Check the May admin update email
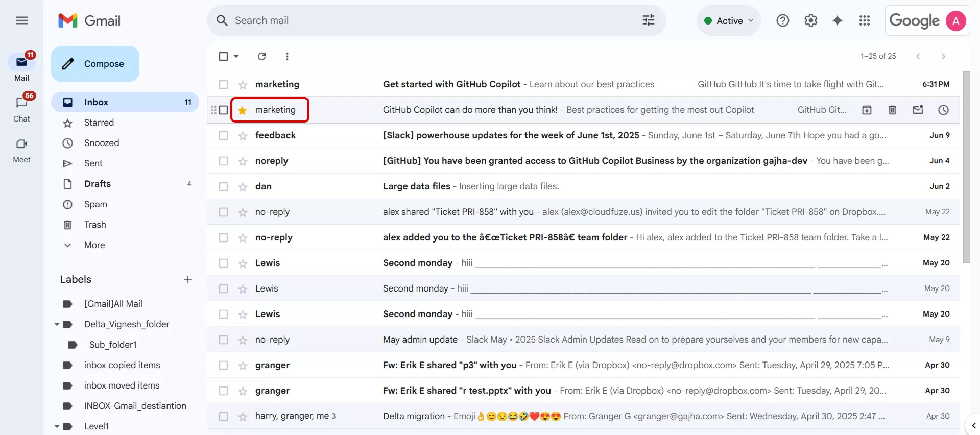 click(223, 340)
